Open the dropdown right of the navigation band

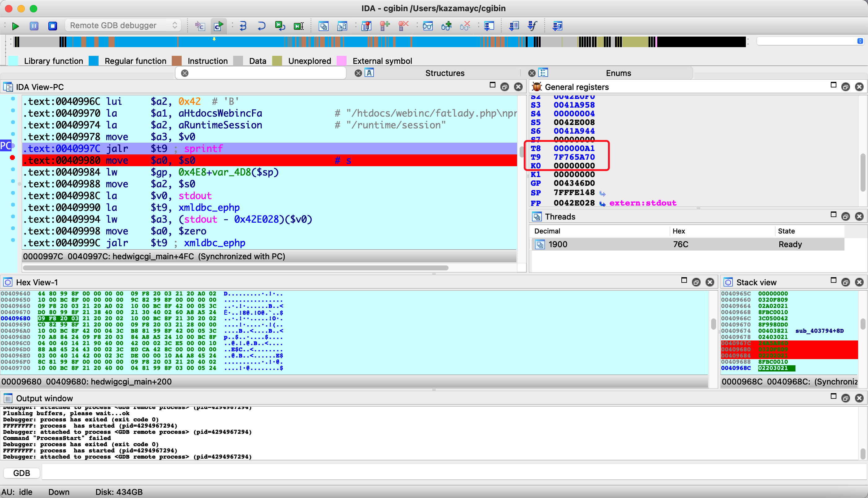[860, 41]
